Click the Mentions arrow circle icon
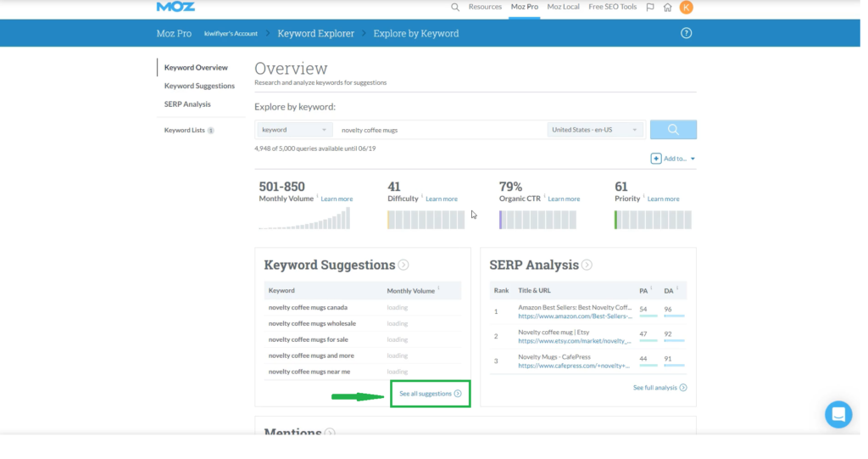 [330, 433]
